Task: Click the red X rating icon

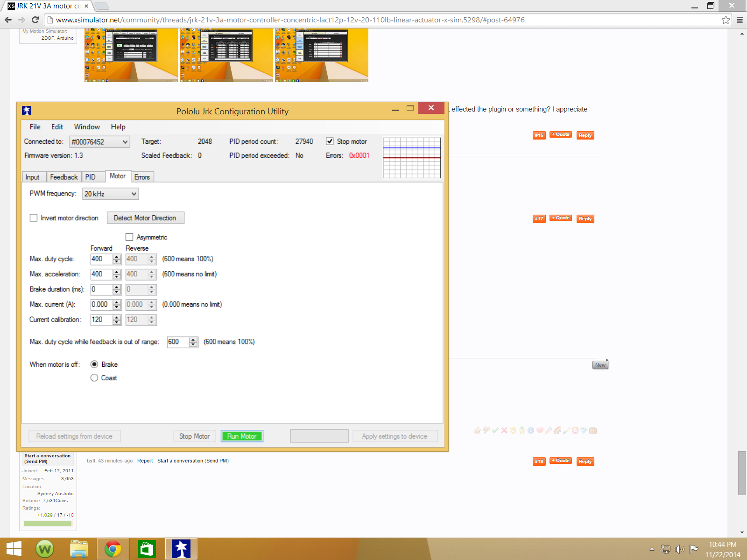Action: click(x=504, y=430)
